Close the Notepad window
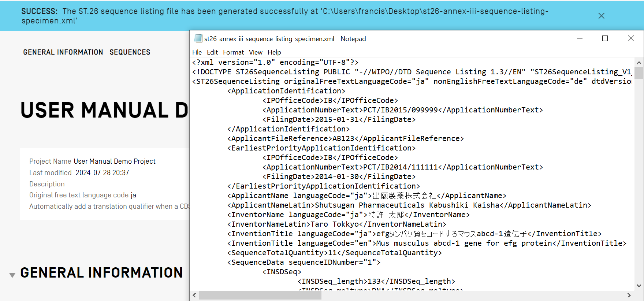 [x=631, y=38]
